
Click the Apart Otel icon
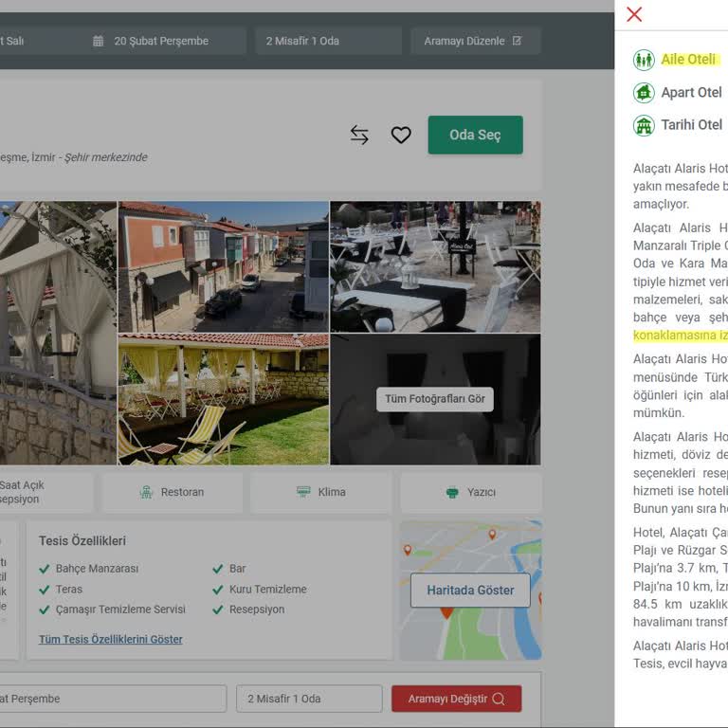click(x=644, y=92)
